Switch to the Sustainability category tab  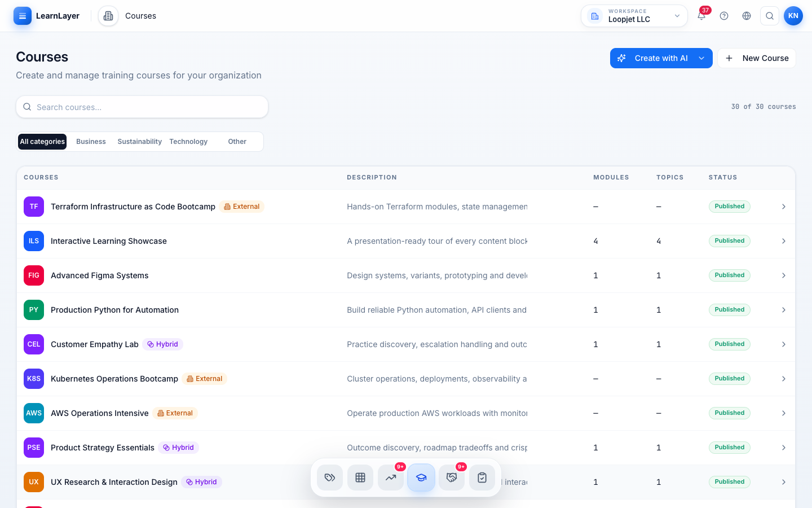pos(139,142)
